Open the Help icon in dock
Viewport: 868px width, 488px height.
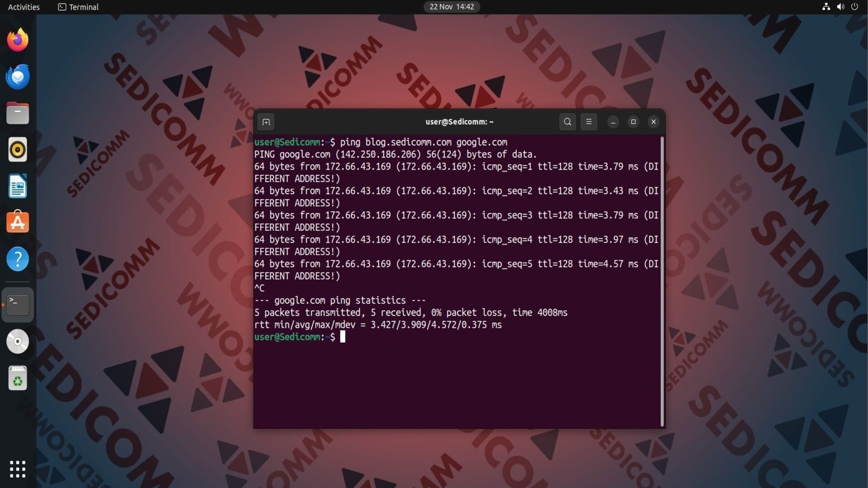pos(18,259)
